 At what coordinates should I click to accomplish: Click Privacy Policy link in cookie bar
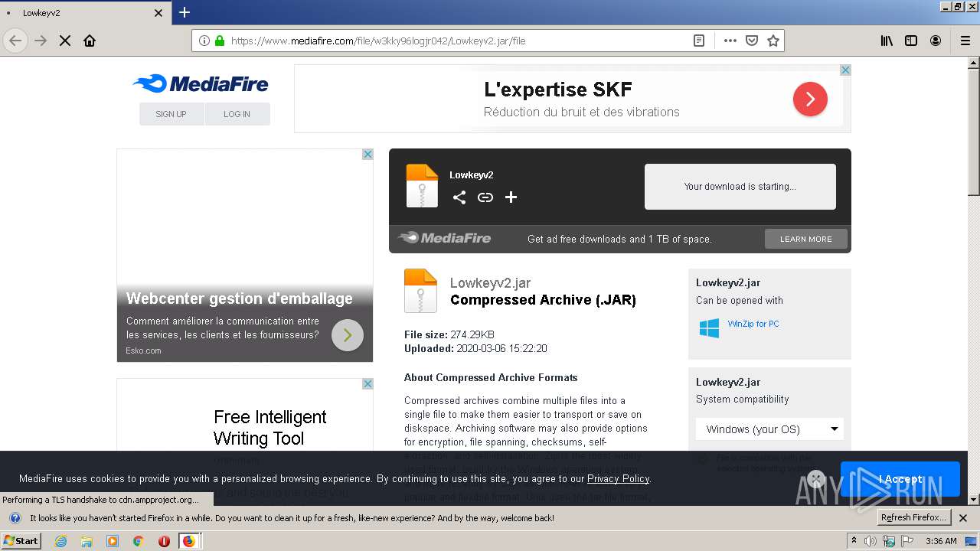(618, 478)
